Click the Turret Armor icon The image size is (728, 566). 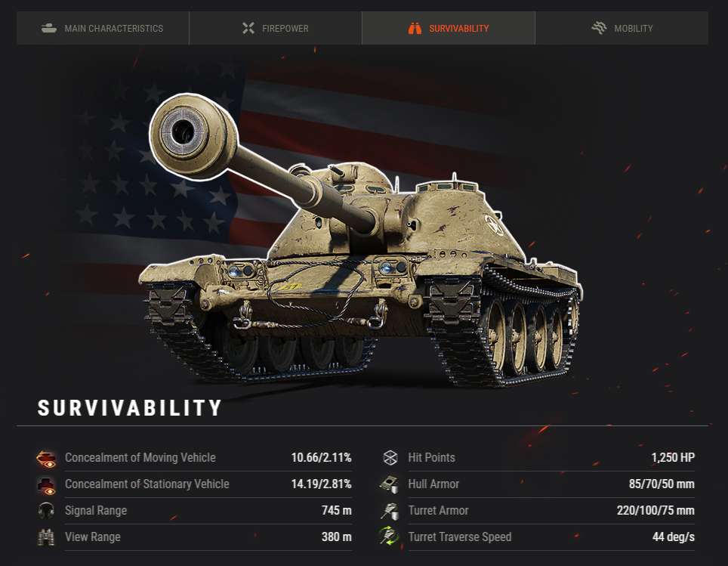coord(390,511)
